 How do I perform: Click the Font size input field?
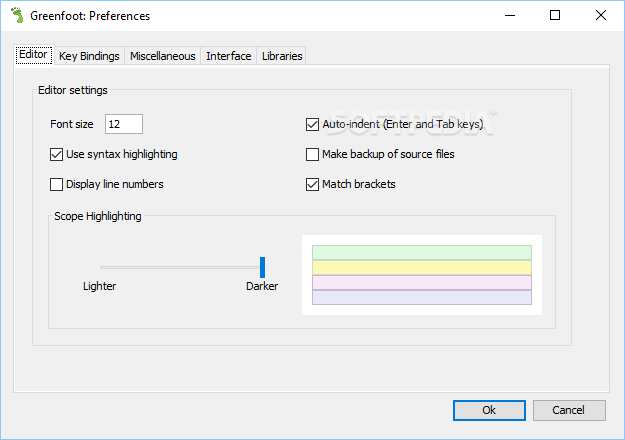[x=124, y=124]
